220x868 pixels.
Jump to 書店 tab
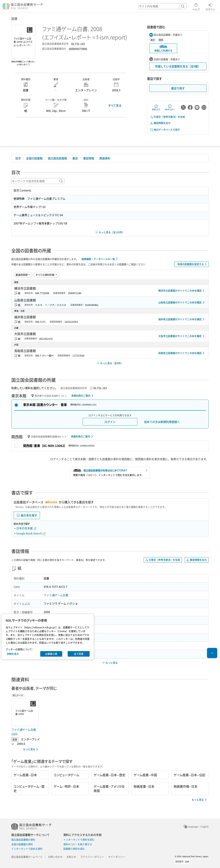click(75, 158)
